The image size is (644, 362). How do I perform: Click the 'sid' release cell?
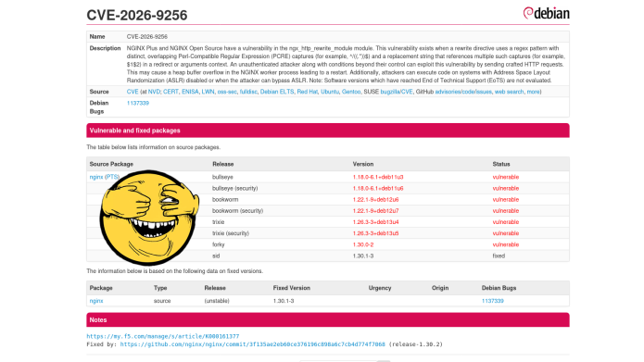coord(216,256)
